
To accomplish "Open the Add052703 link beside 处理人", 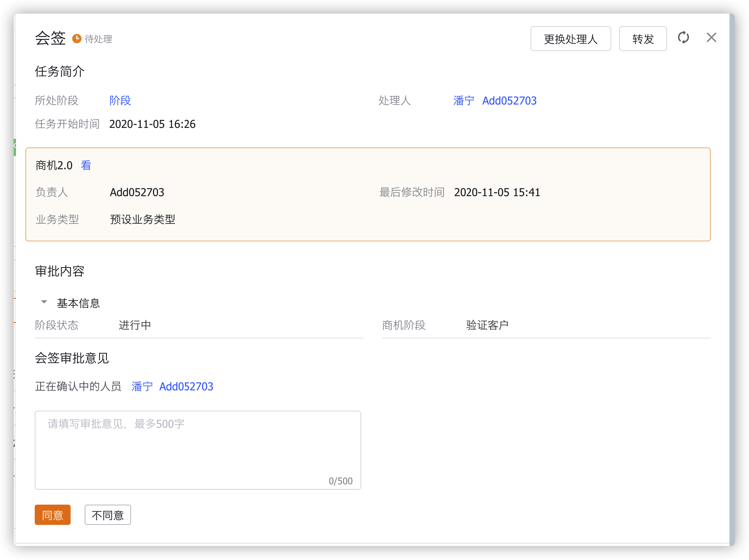I will coord(509,101).
